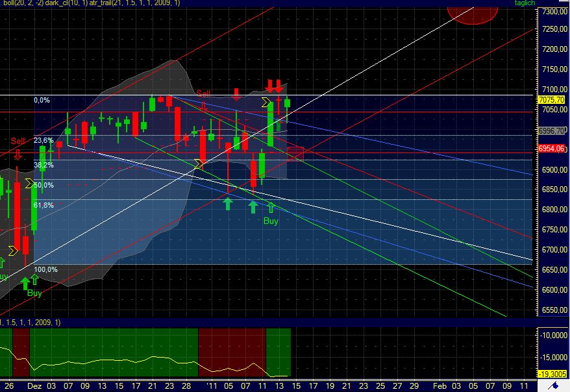
Task: Click the hollow red down arrow under the upper Sell label
Action: (204, 107)
